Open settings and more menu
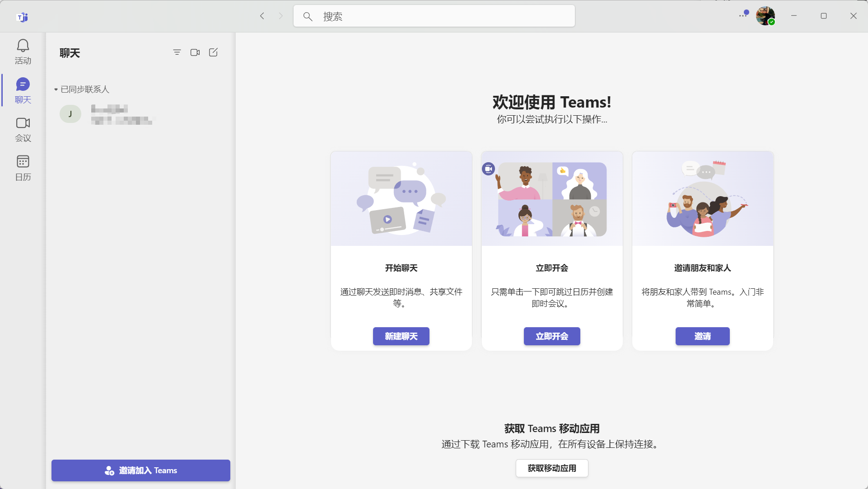868x489 pixels. click(x=743, y=15)
